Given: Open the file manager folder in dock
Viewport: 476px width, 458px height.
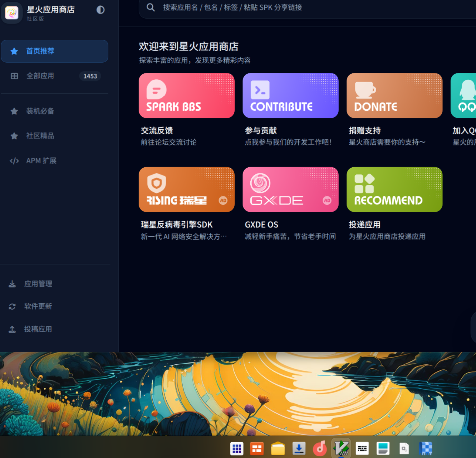Looking at the screenshot, I should [x=278, y=448].
